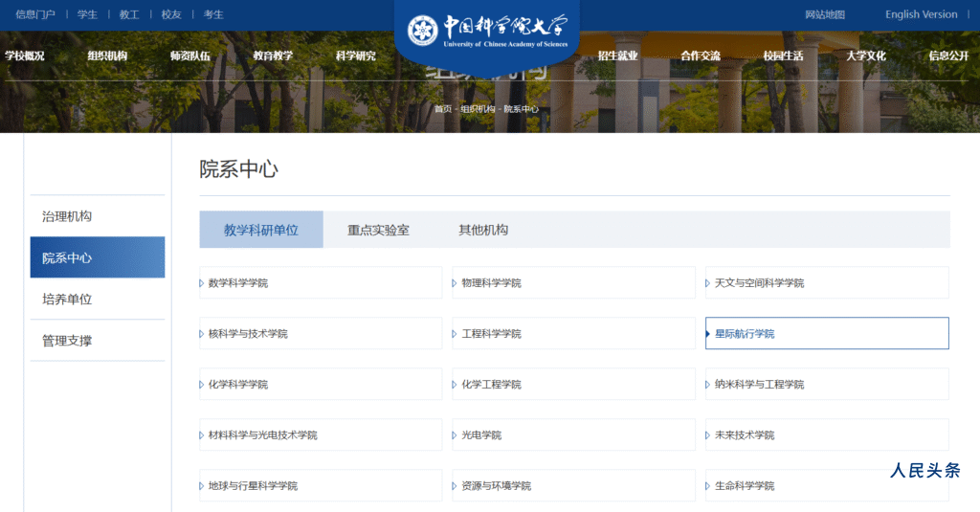Click triangle icon beside 天文与空间科学学院
Screen dimensions: 980x512
pyautogui.click(x=707, y=283)
